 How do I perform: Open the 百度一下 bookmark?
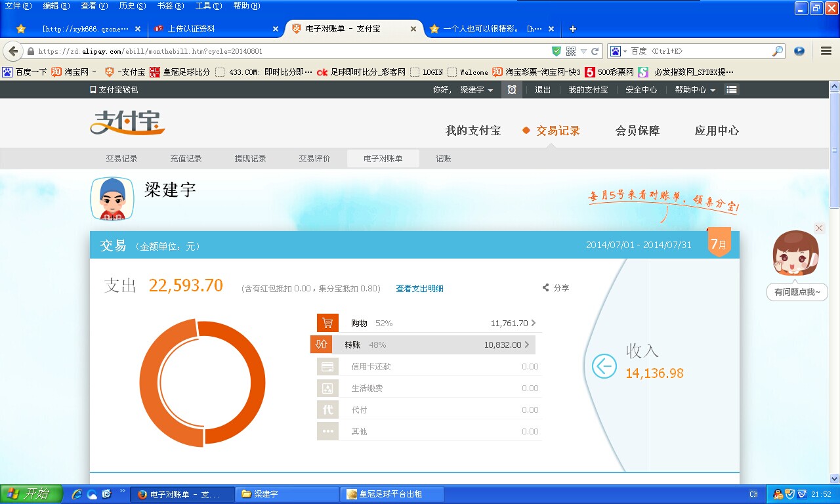pyautogui.click(x=25, y=72)
